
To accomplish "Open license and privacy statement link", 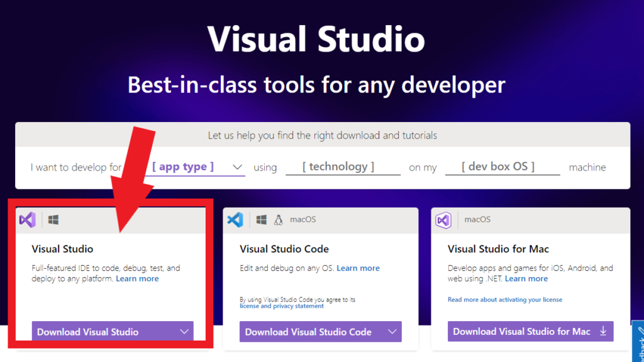I will tap(281, 306).
